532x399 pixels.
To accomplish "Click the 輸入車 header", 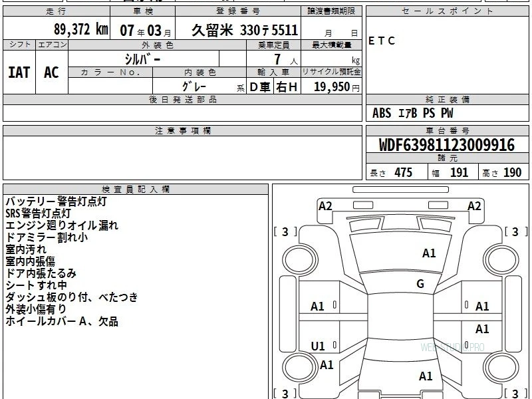I will pos(273,72).
